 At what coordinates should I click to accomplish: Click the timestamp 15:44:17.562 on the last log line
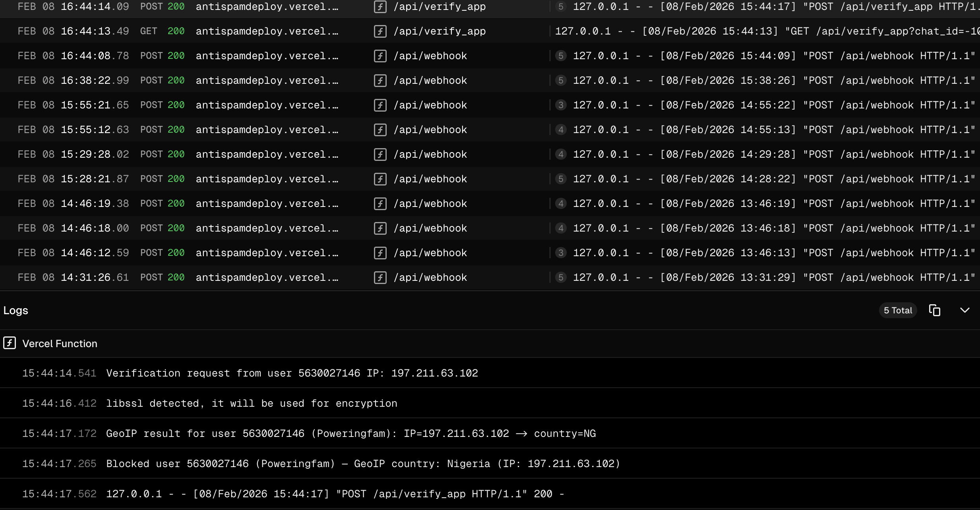(59, 494)
